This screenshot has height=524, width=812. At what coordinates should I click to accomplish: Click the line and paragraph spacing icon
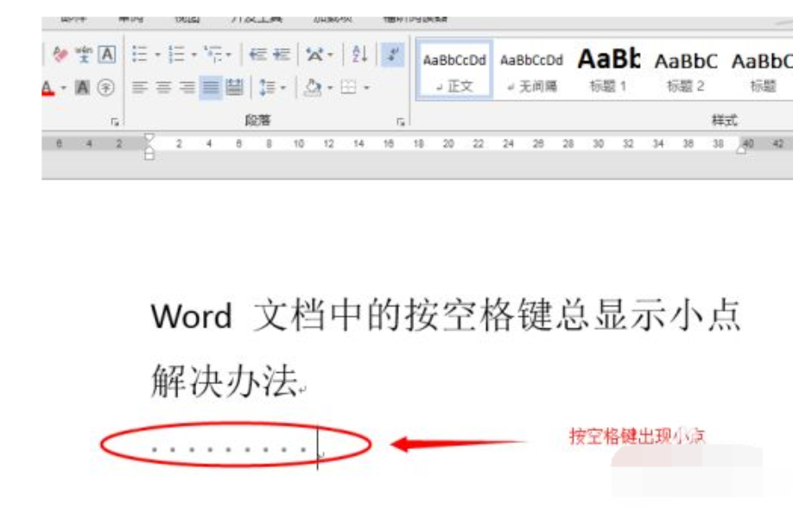click(x=267, y=87)
